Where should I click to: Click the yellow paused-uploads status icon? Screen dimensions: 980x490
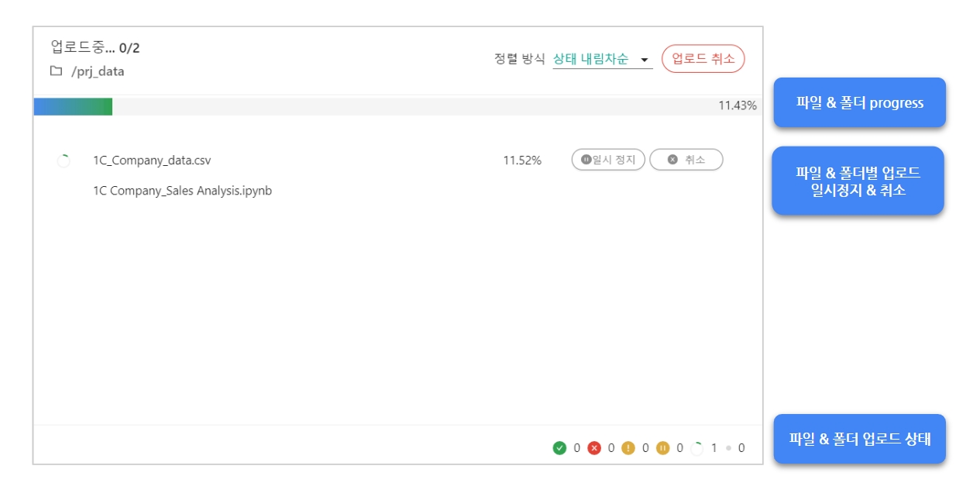663,448
